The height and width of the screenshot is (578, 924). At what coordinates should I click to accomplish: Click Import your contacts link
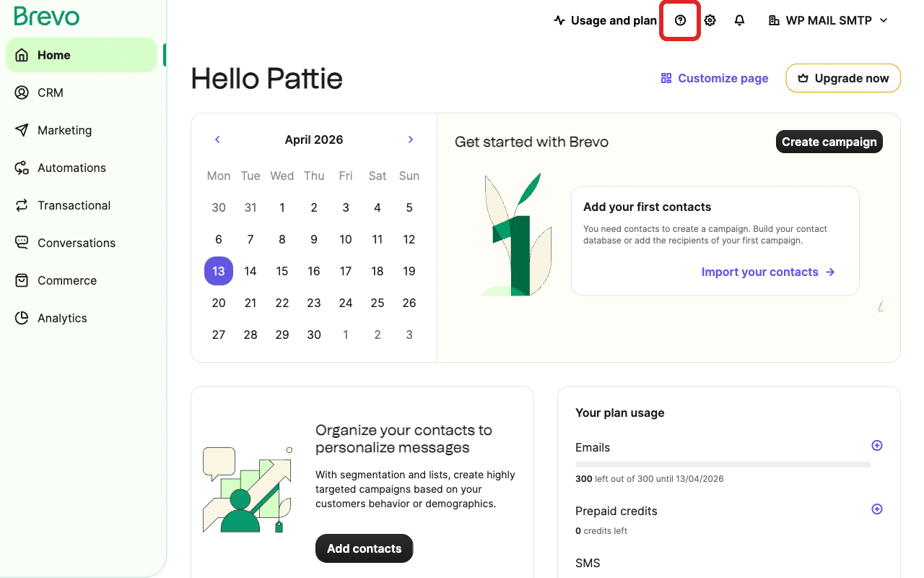tap(768, 272)
